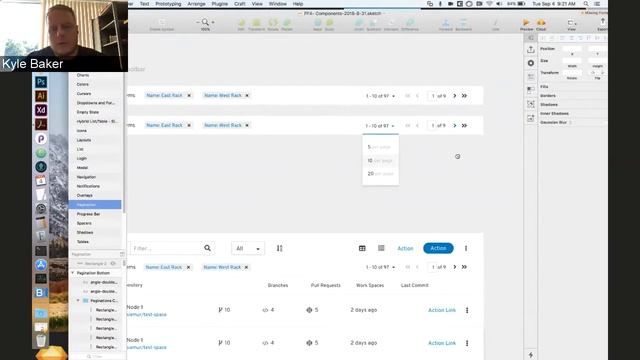Screen dimensions: 640x360
Task: Open the Craft menu
Action: tap(240, 4)
